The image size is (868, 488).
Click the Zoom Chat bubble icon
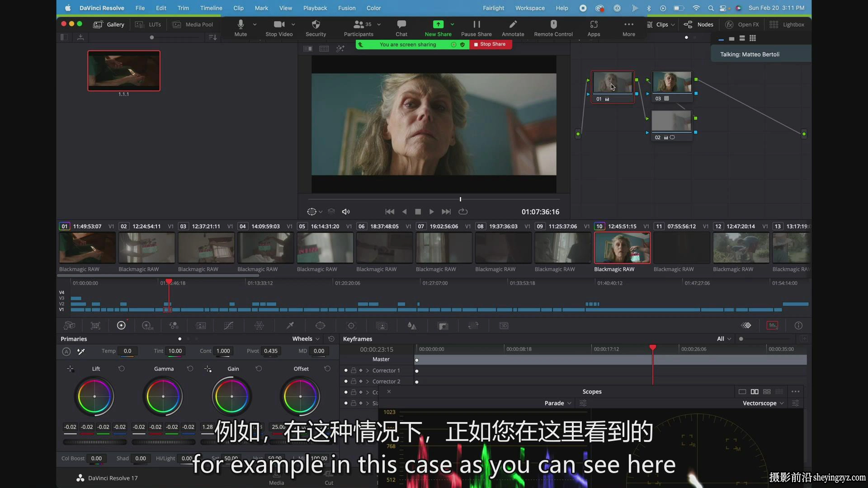tap(401, 24)
